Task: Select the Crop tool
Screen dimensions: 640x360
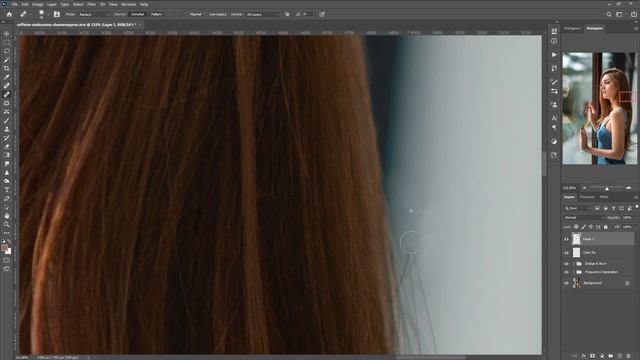Action: [x=7, y=69]
